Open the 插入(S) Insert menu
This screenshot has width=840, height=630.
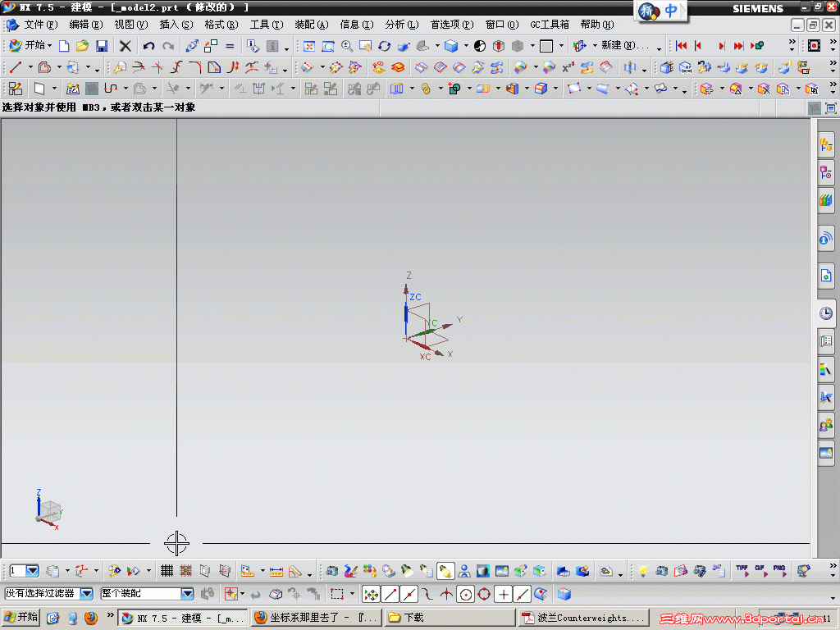176,25
